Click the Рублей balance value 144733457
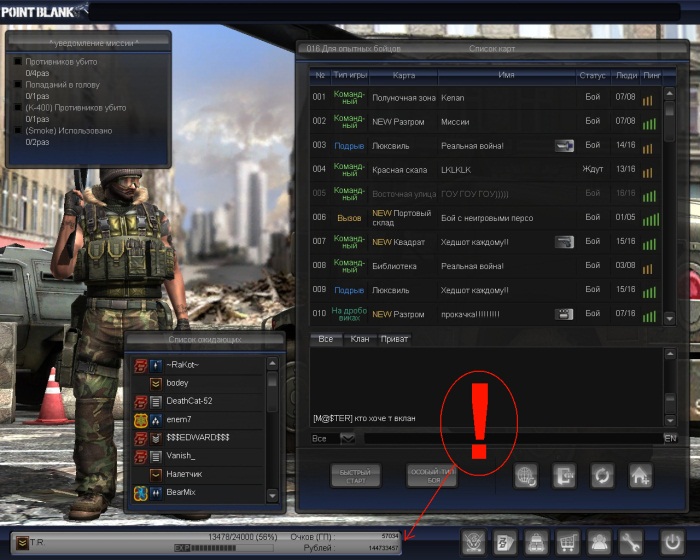The width and height of the screenshot is (700, 560). tap(383, 548)
